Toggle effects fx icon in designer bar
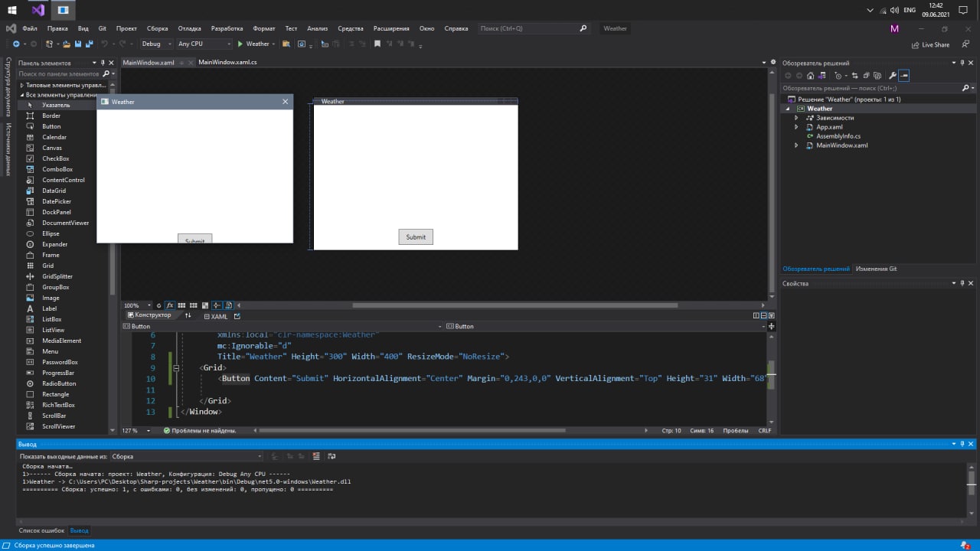Screen dimensions: 980x551 170,305
